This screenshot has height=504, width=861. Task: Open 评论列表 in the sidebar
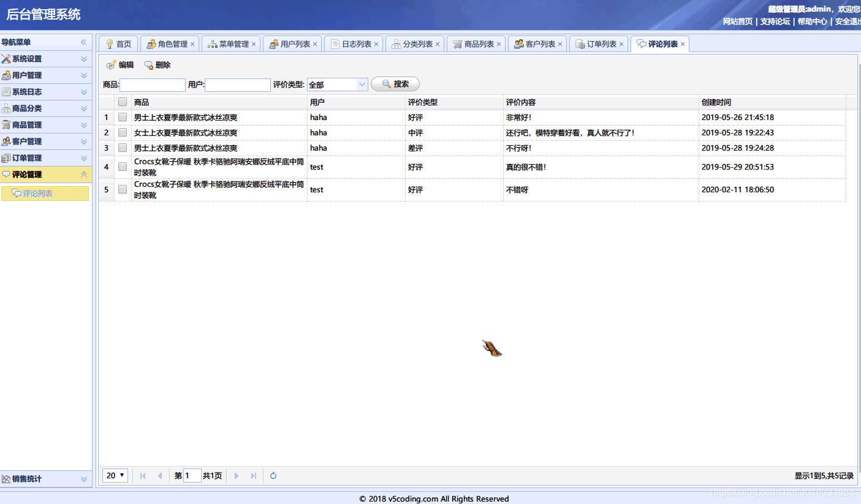pos(45,194)
